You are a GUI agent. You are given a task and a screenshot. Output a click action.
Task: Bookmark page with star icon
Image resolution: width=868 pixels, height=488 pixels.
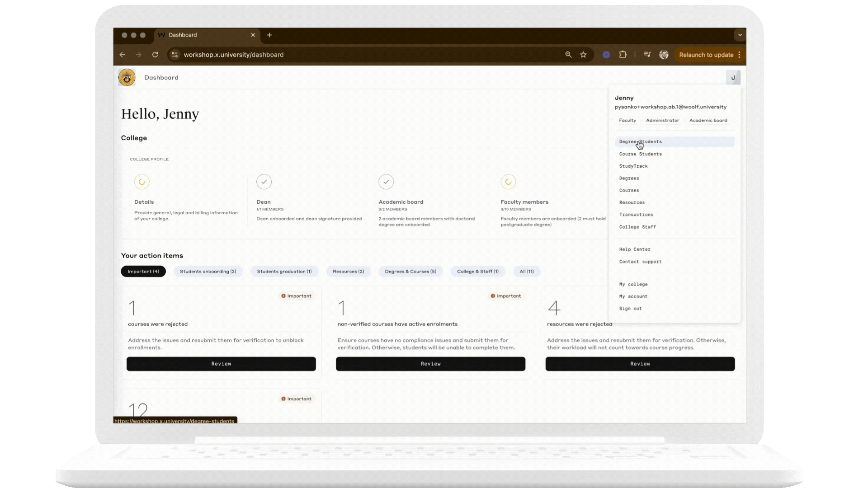(583, 55)
